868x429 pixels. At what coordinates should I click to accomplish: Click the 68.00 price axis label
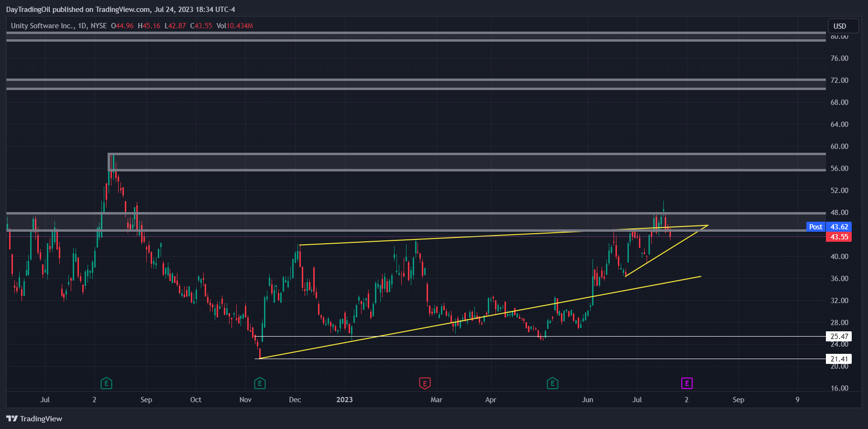839,102
